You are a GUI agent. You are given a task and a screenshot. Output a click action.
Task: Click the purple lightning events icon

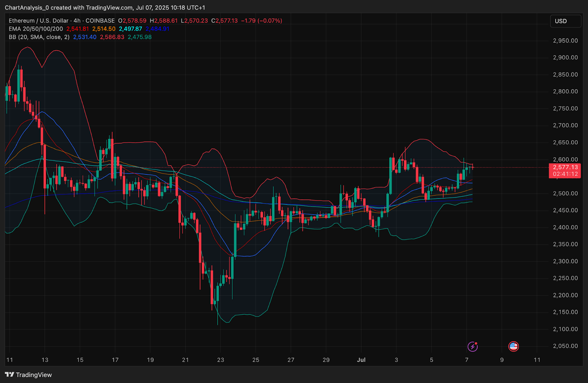coord(473,346)
